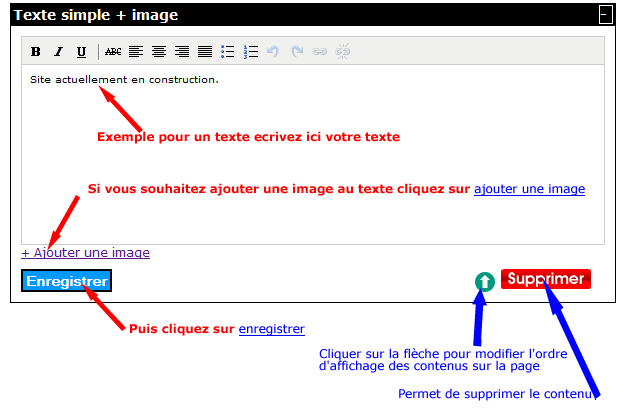This screenshot has height=414, width=620.
Task: Remove link with the broken chain icon
Action: pos(342,51)
